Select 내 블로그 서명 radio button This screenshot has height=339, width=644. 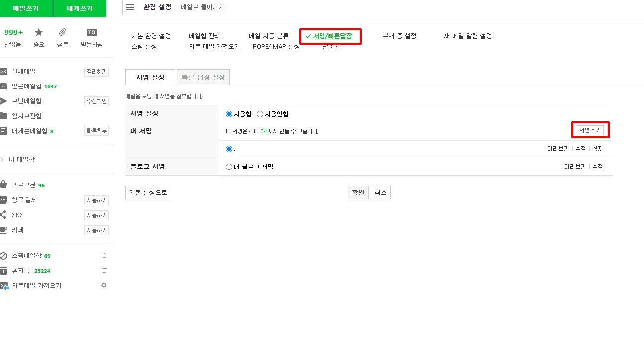point(229,167)
